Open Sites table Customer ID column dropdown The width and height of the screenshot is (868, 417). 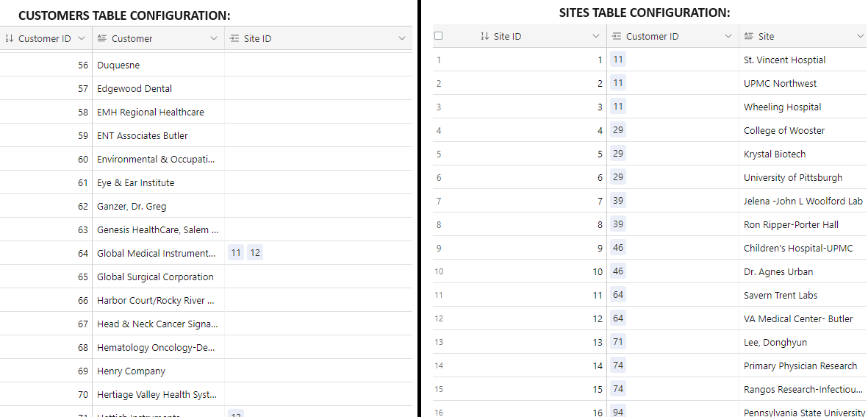pos(728,36)
